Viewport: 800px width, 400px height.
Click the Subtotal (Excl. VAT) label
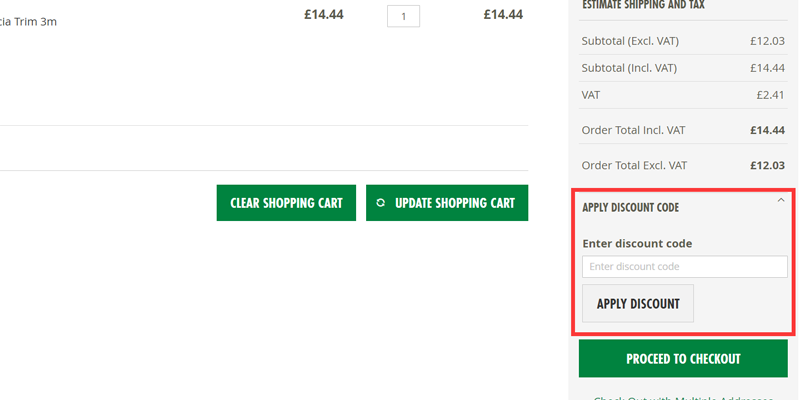630,41
